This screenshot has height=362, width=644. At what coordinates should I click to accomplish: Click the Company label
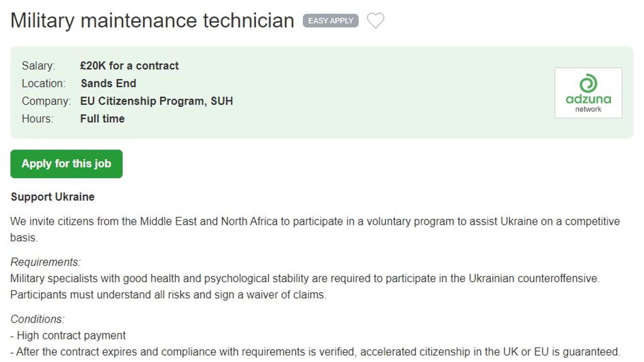point(46,101)
